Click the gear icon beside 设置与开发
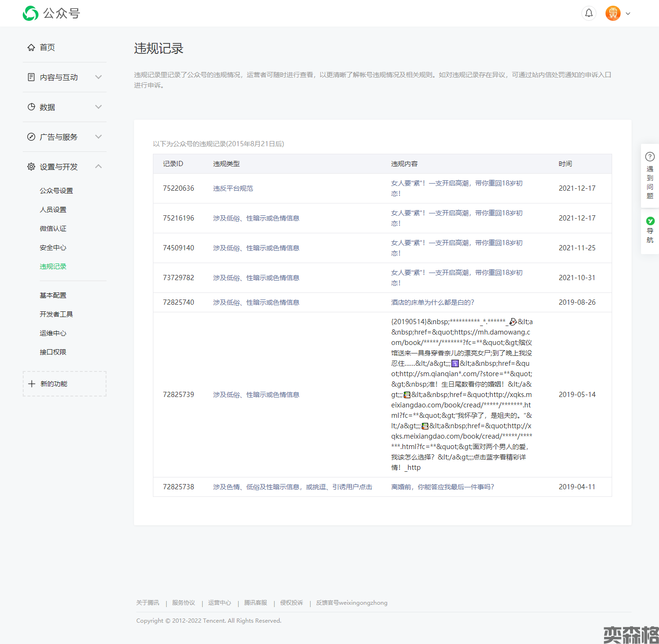This screenshot has width=659, height=644. (31, 167)
